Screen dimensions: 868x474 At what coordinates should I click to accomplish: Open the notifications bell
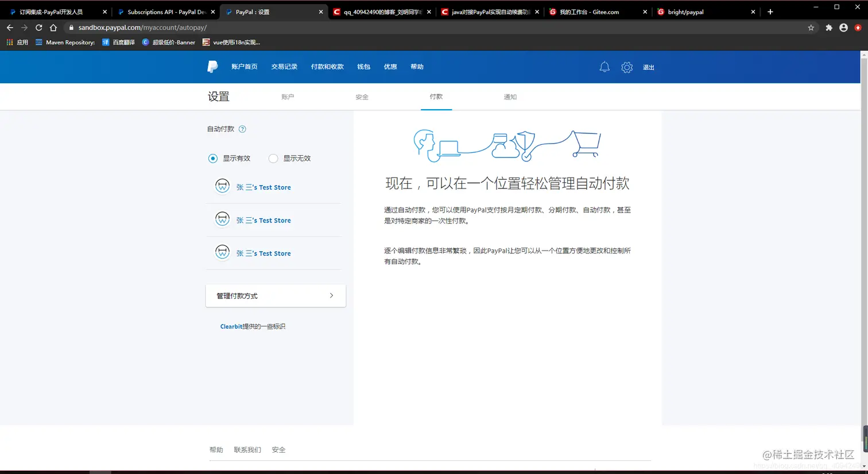[604, 67]
